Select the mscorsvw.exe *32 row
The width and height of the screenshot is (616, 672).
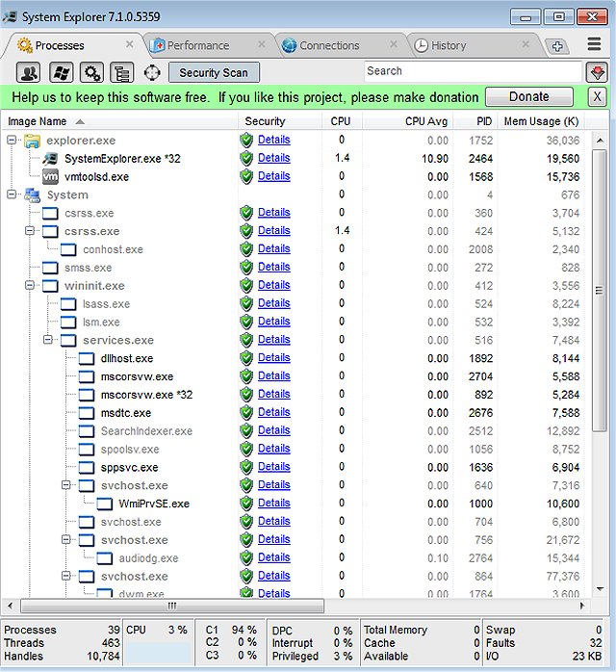pos(294,395)
